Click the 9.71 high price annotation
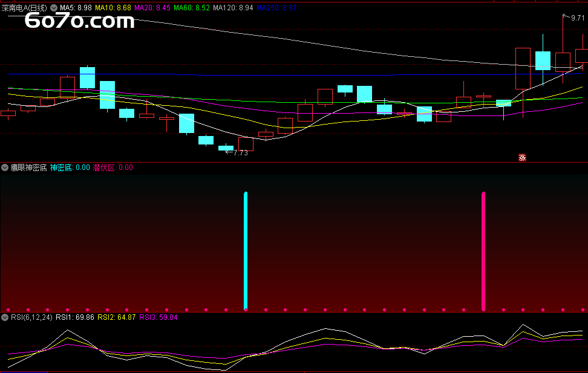This screenshot has height=373, width=588. point(578,18)
